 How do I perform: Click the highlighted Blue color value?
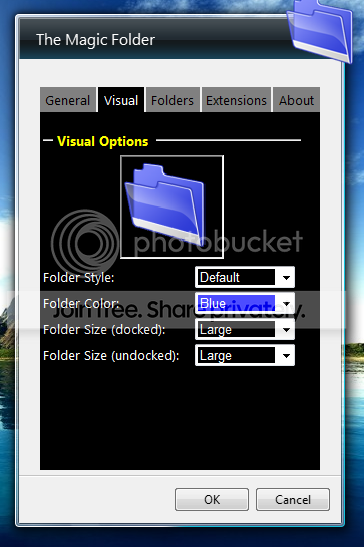pyautogui.click(x=236, y=304)
